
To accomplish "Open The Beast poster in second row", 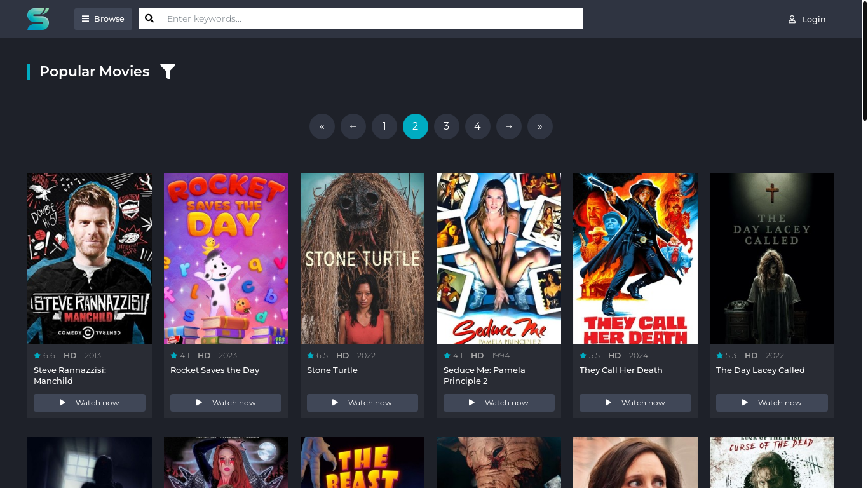I will pyautogui.click(x=362, y=463).
